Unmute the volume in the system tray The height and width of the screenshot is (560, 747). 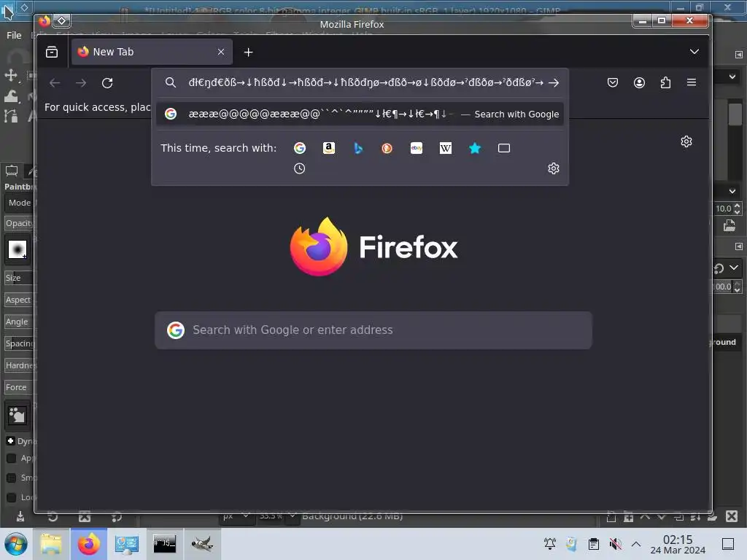tap(616, 543)
